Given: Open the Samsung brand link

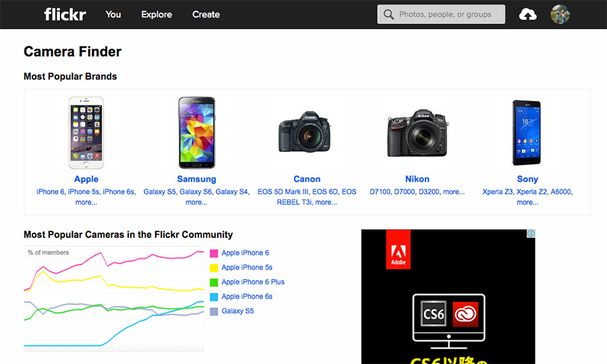Looking at the screenshot, I should [196, 179].
